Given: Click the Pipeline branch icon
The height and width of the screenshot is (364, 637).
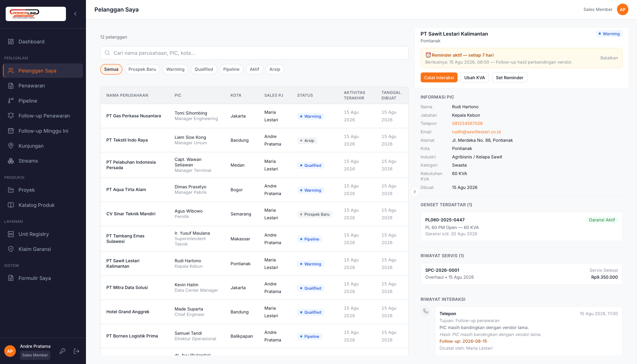Looking at the screenshot, I should pos(11,101).
